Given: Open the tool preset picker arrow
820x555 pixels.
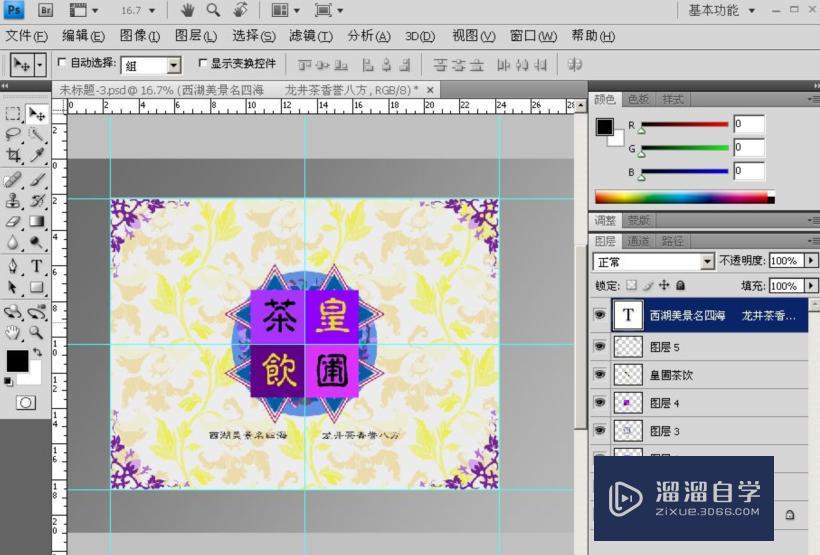Looking at the screenshot, I should click(x=40, y=65).
